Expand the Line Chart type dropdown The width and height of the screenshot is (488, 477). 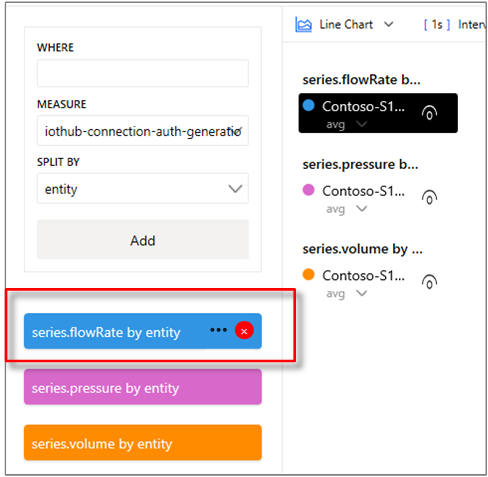[x=388, y=24]
